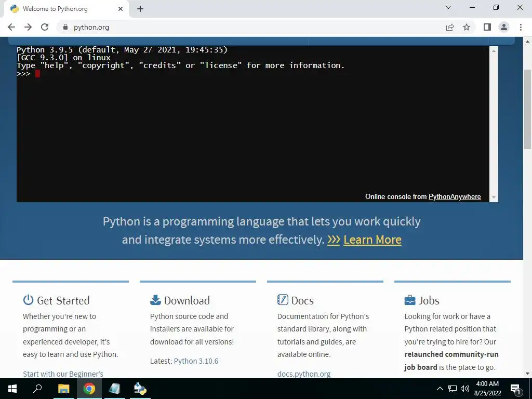Open the browser side panel
The width and height of the screenshot is (532, 399).
click(x=487, y=27)
